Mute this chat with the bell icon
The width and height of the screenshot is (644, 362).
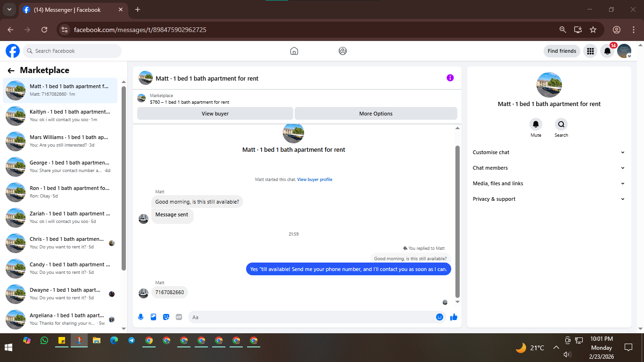tap(536, 124)
